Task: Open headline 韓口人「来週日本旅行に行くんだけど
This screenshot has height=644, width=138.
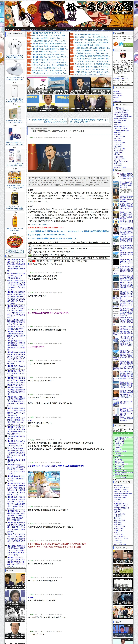Action: click(x=90, y=34)
